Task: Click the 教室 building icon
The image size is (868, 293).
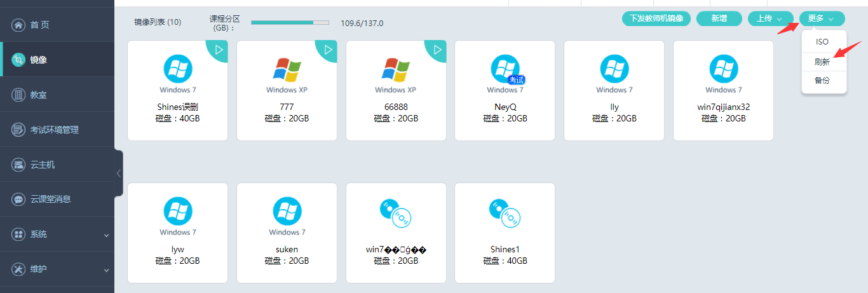Action: [x=18, y=95]
